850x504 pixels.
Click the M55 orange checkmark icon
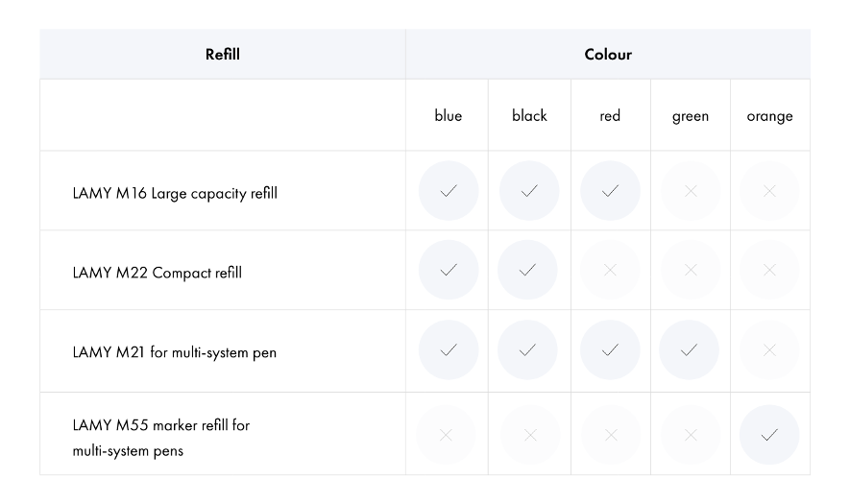click(769, 435)
